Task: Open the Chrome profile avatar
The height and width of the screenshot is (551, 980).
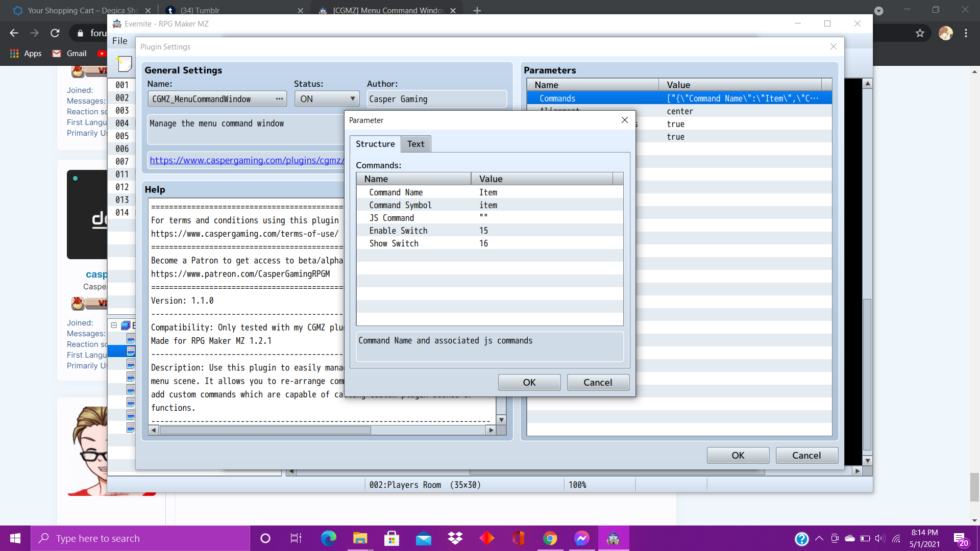Action: click(946, 33)
